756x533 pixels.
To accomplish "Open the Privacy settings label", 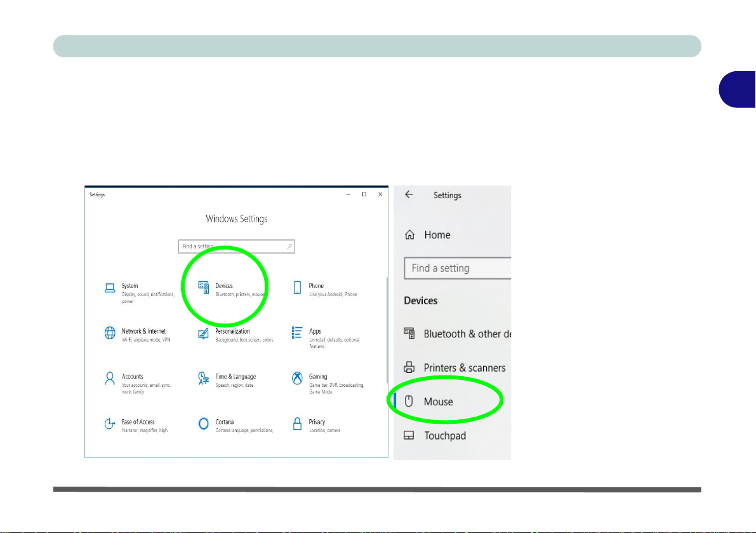I will tap(317, 422).
